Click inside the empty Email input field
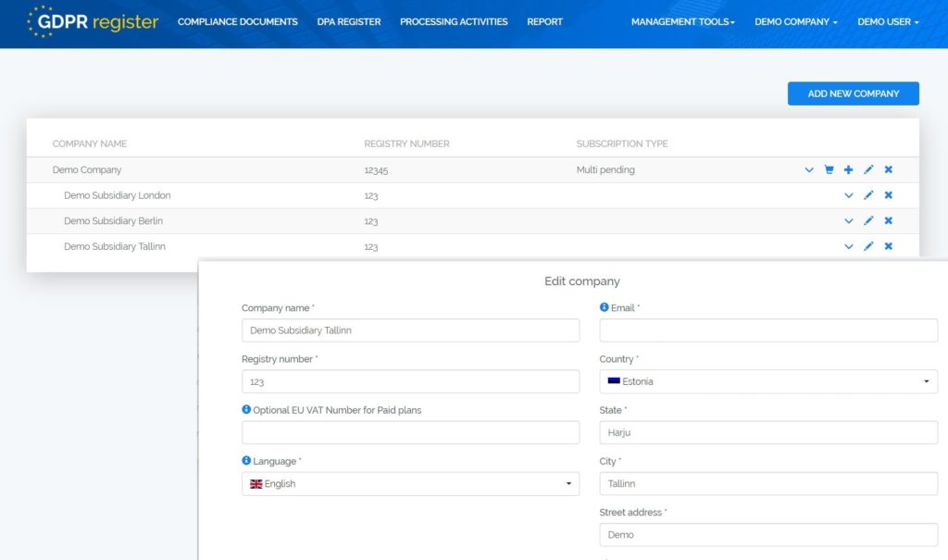This screenshot has height=560, width=948. pos(768,330)
